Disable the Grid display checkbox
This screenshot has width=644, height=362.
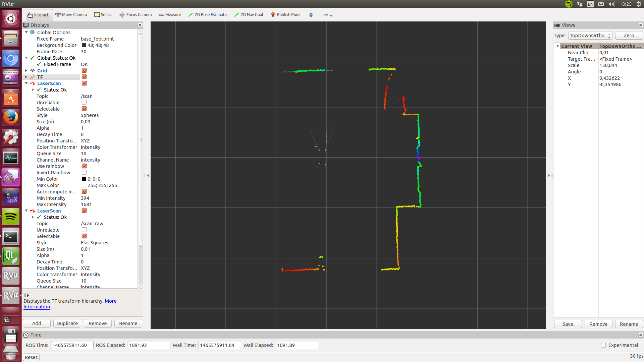tap(84, 71)
